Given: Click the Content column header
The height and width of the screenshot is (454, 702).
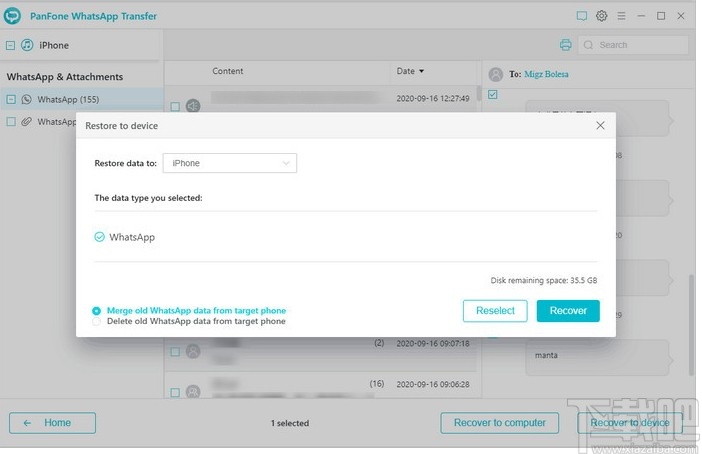Looking at the screenshot, I should (227, 71).
